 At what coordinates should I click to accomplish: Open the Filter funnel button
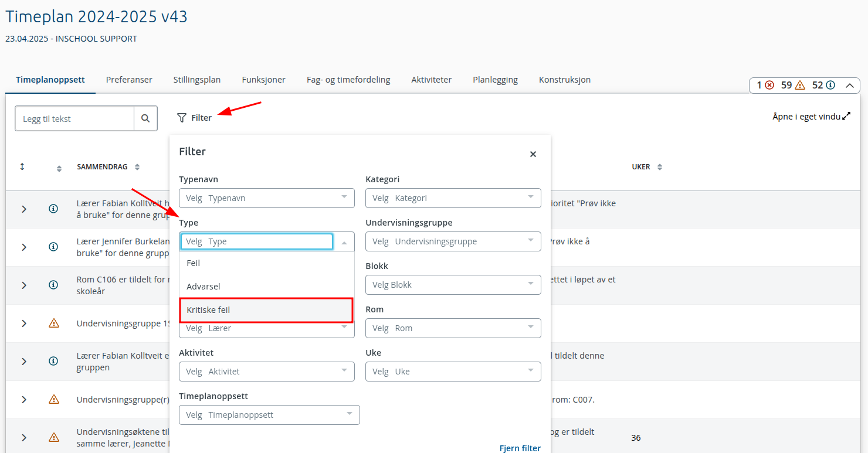194,118
